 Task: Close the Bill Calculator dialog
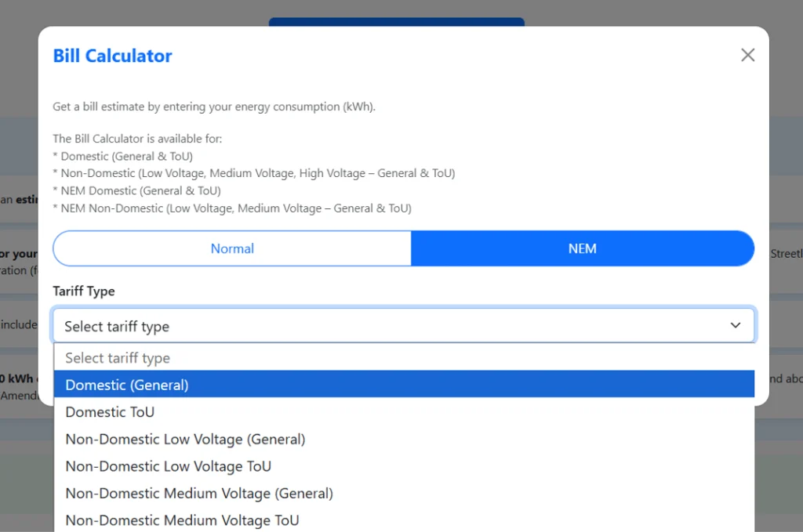pyautogui.click(x=747, y=55)
